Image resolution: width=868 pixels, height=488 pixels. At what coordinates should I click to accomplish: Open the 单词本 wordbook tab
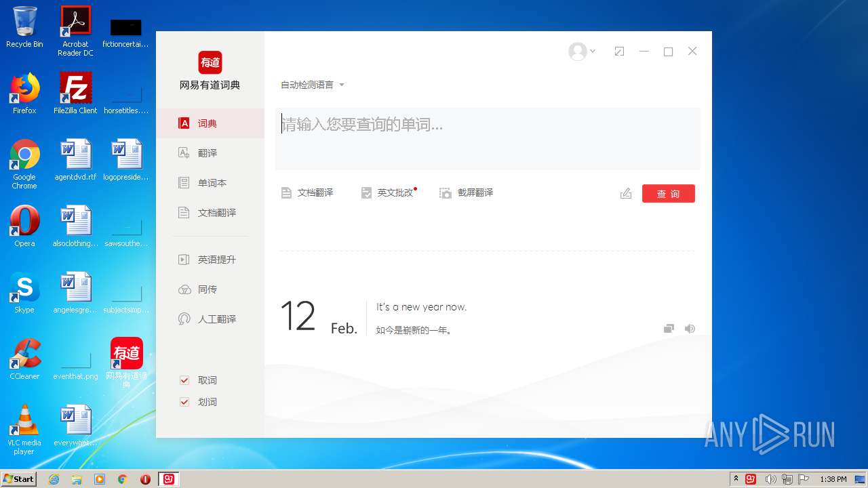[x=210, y=183]
